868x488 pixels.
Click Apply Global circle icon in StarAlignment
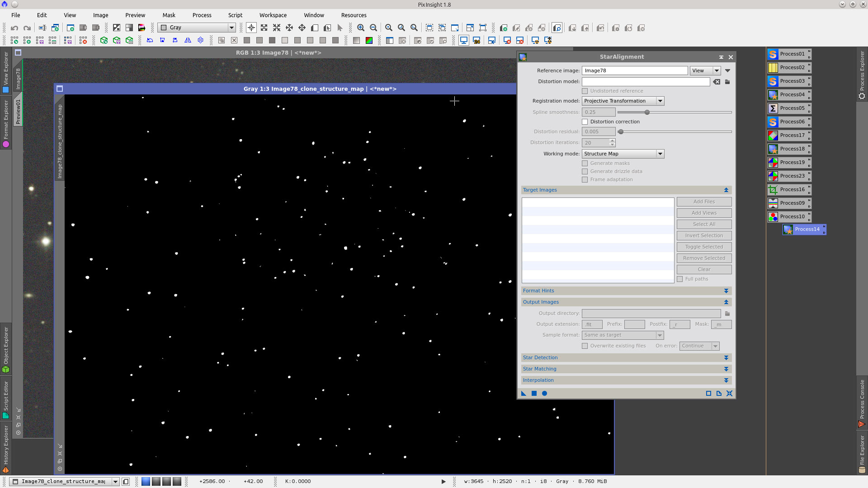[x=544, y=394]
